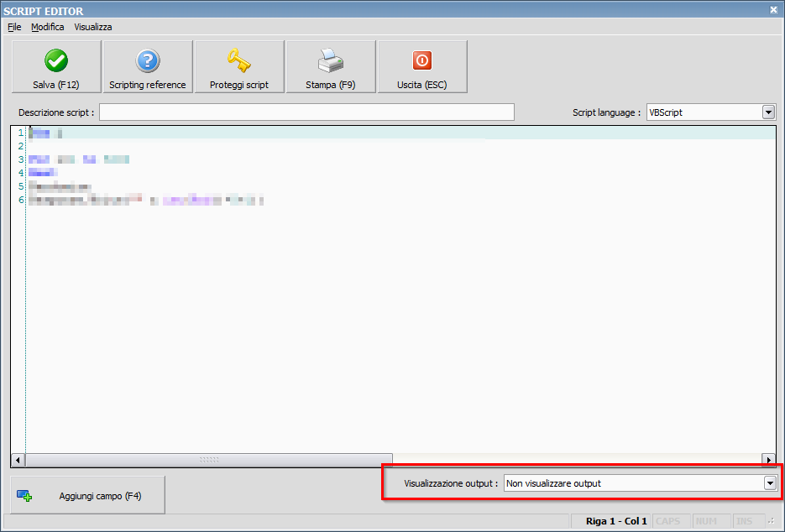The height and width of the screenshot is (532, 785).
Task: Click the INS status bar indicator
Action: tap(744, 521)
